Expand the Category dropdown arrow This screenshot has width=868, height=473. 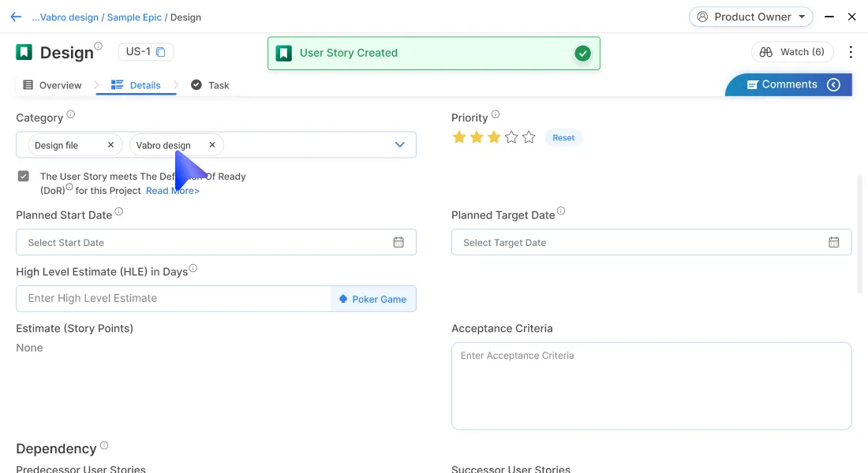(x=399, y=145)
